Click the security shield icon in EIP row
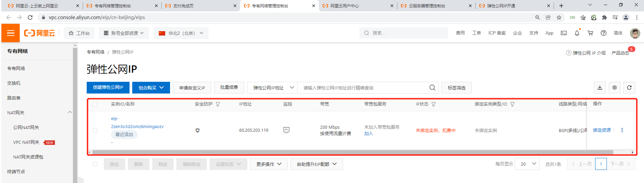 click(197, 130)
